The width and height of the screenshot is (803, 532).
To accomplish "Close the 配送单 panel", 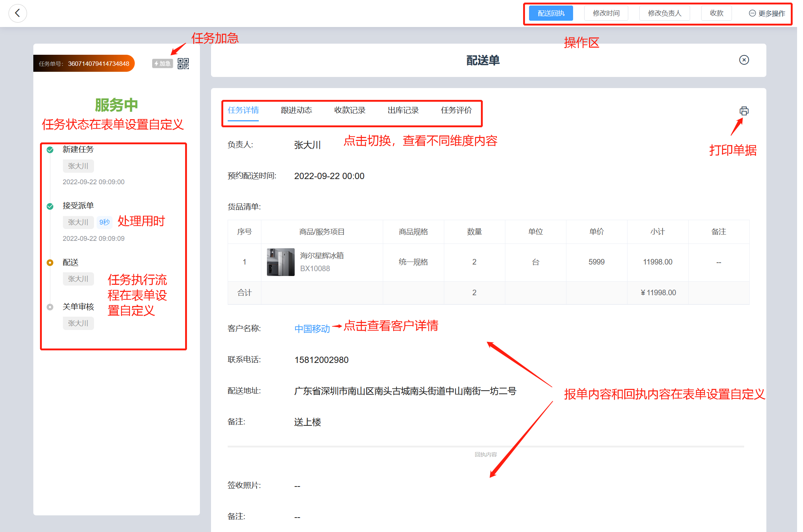I will [744, 60].
